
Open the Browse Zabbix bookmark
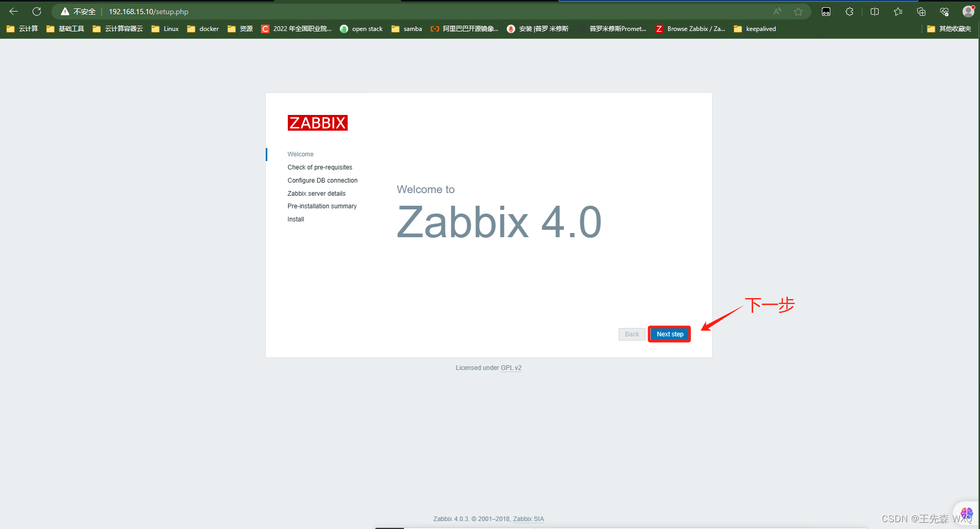point(690,29)
